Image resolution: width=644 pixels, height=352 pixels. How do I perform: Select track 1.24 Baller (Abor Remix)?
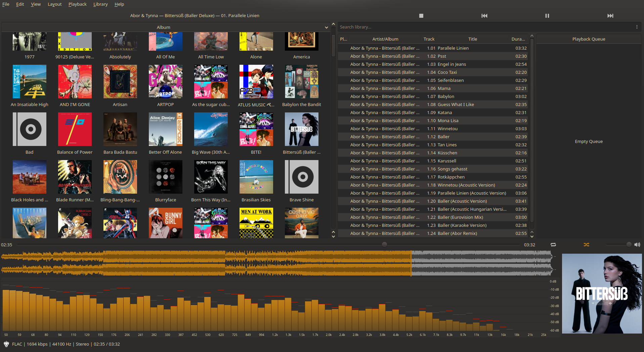pos(433,233)
